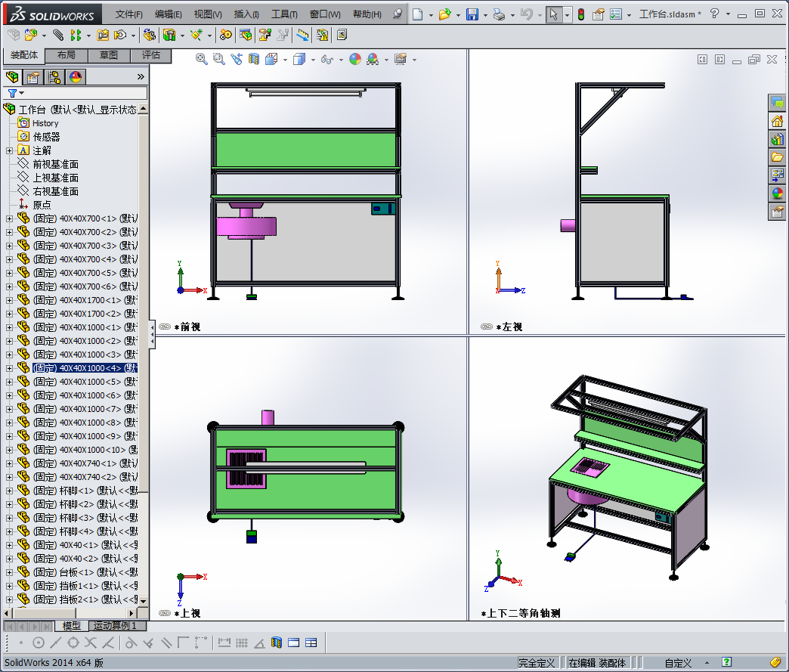Viewport: 789px width, 672px height.
Task: Click the Insert Components folder icon
Action: click(x=30, y=35)
